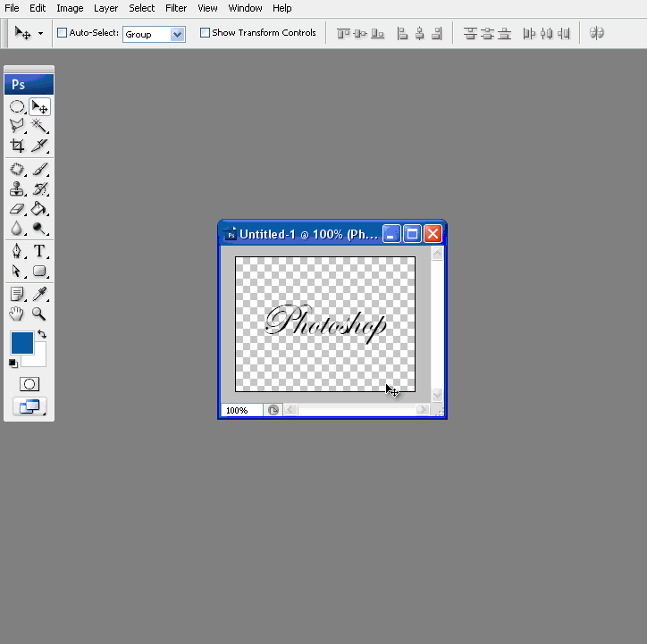Click the blue foreground color swatch
647x644 pixels.
pyautogui.click(x=21, y=342)
